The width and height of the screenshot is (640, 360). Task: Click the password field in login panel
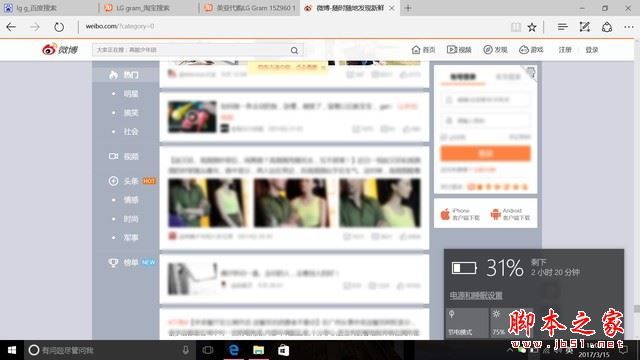[x=485, y=120]
